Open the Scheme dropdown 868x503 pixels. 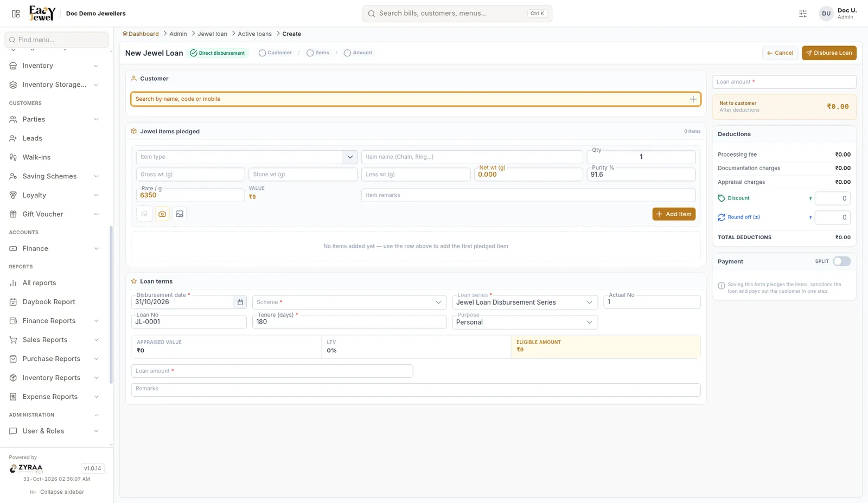point(349,302)
